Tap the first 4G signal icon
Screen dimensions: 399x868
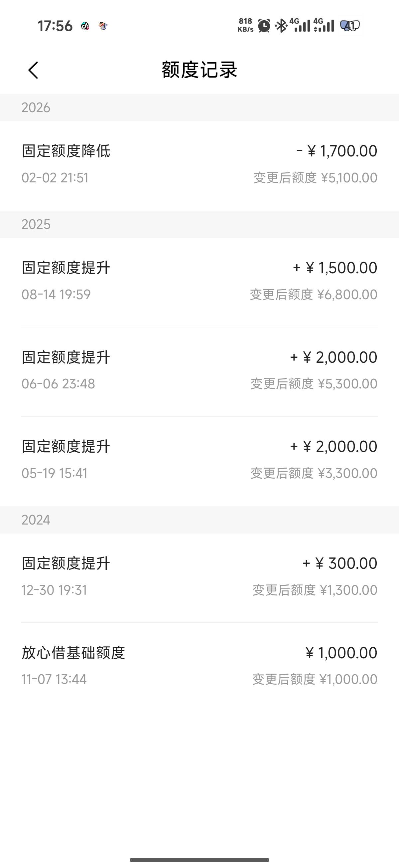[300, 25]
